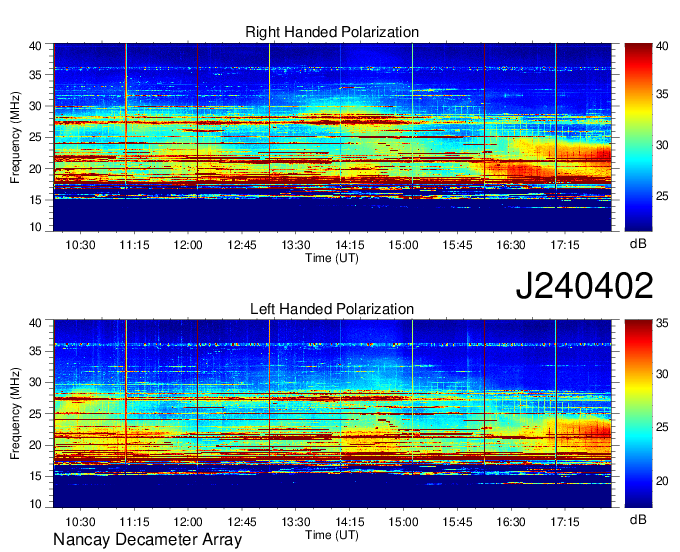Image resolution: width=680 pixels, height=552 pixels.
Task: Click the 40 MHz frequency tick of the left-handed plot
Action: tap(36, 323)
